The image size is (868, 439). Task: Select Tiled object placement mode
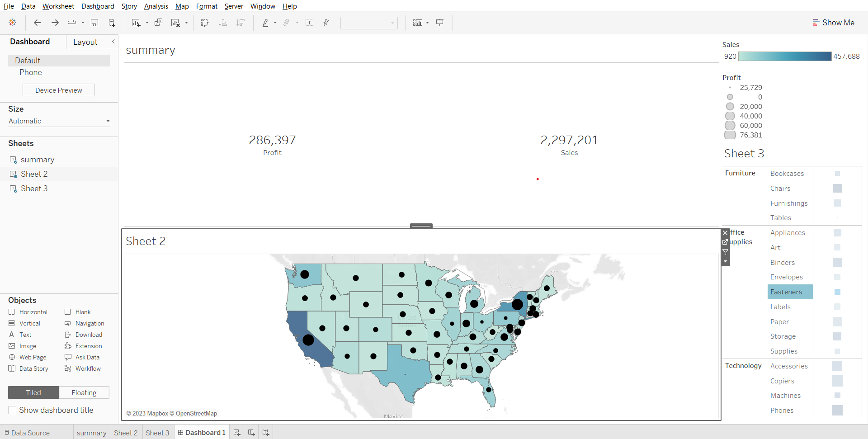(x=33, y=392)
